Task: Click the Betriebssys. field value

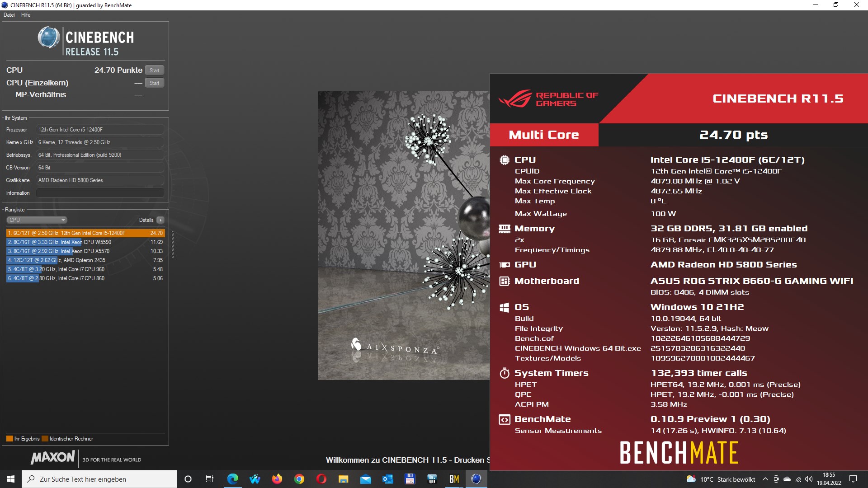Action: [x=100, y=155]
